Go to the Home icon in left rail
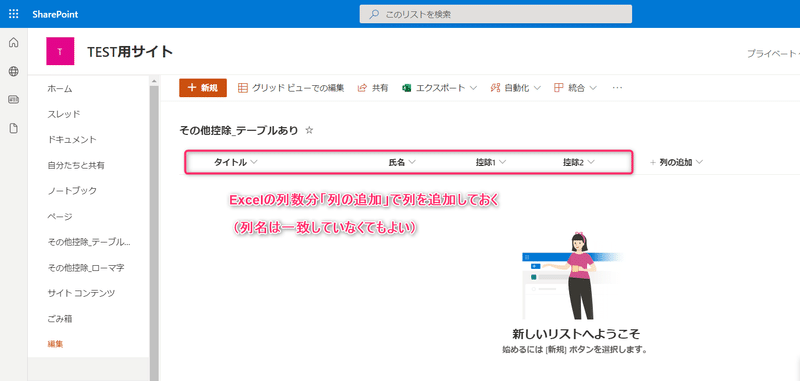The width and height of the screenshot is (800, 381). coord(14,43)
